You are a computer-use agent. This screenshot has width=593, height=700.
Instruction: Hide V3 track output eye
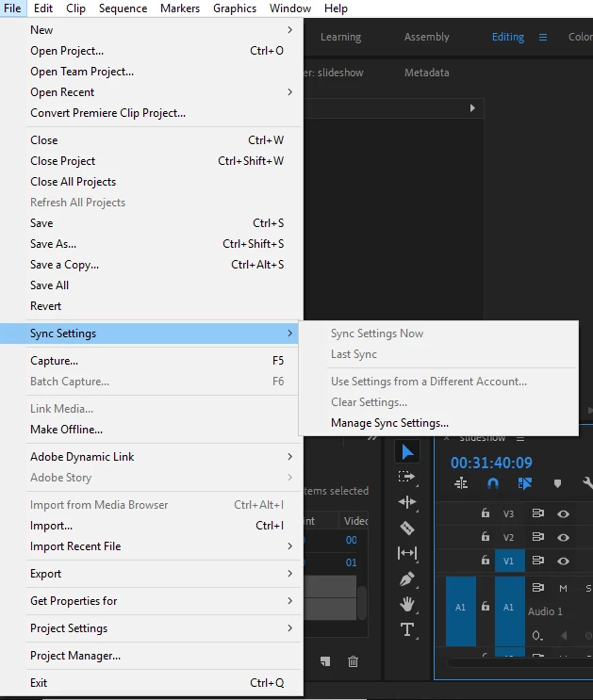click(563, 513)
